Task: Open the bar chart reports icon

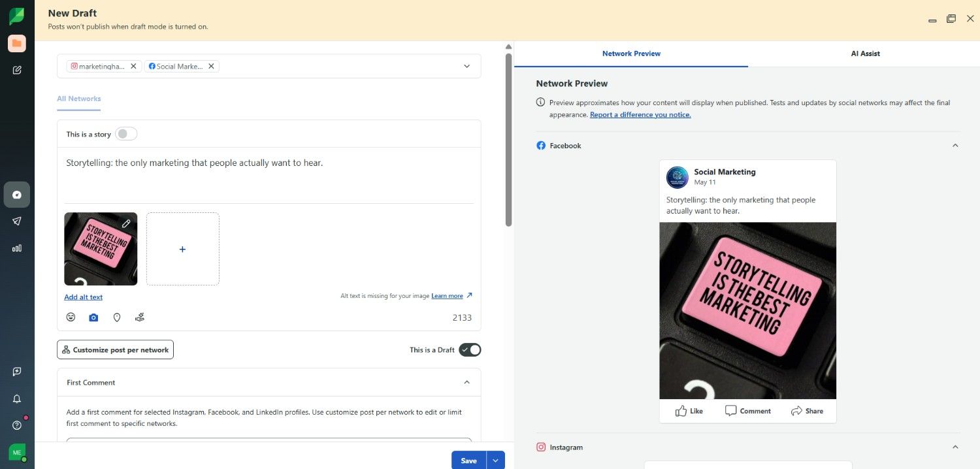Action: click(17, 248)
